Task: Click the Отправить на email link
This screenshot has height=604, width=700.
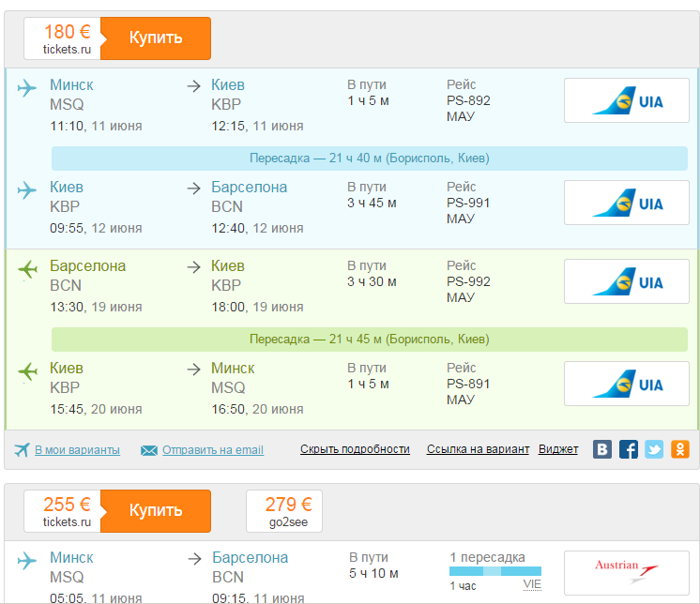Action: point(212,450)
